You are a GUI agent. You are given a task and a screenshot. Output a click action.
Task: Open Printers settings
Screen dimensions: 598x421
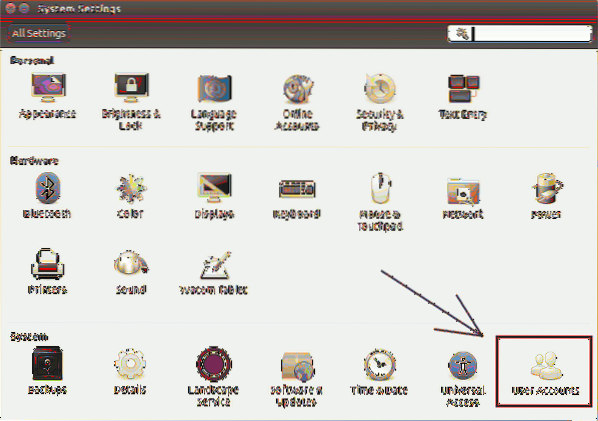click(x=47, y=271)
